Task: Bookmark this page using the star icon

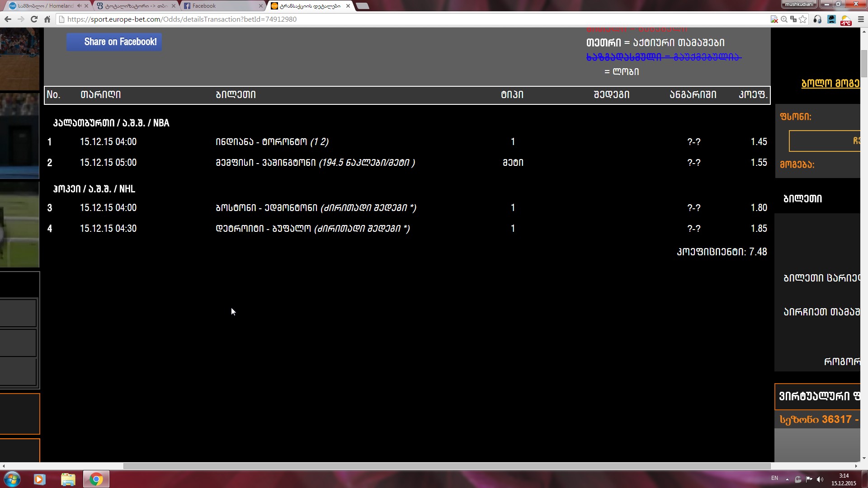Action: [803, 19]
